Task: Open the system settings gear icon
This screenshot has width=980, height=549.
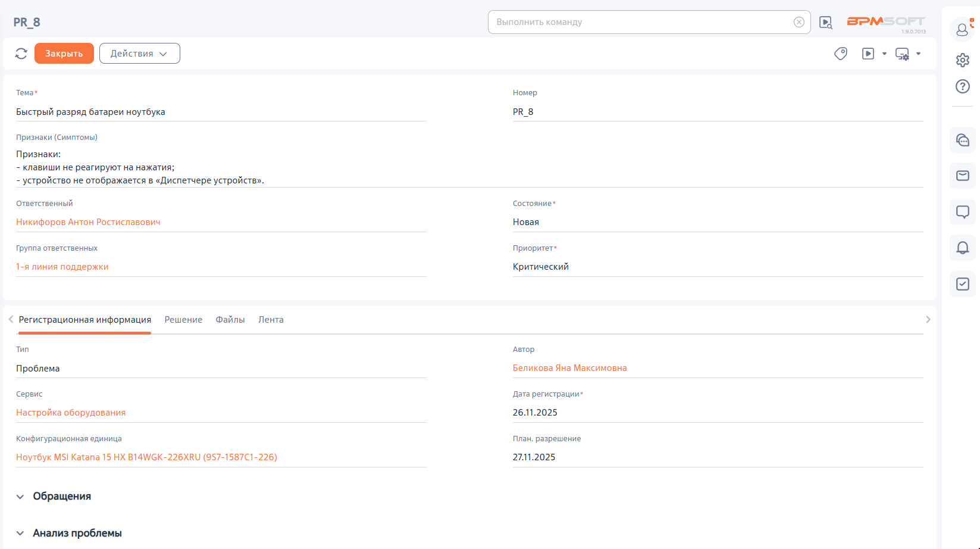Action: pyautogui.click(x=962, y=60)
